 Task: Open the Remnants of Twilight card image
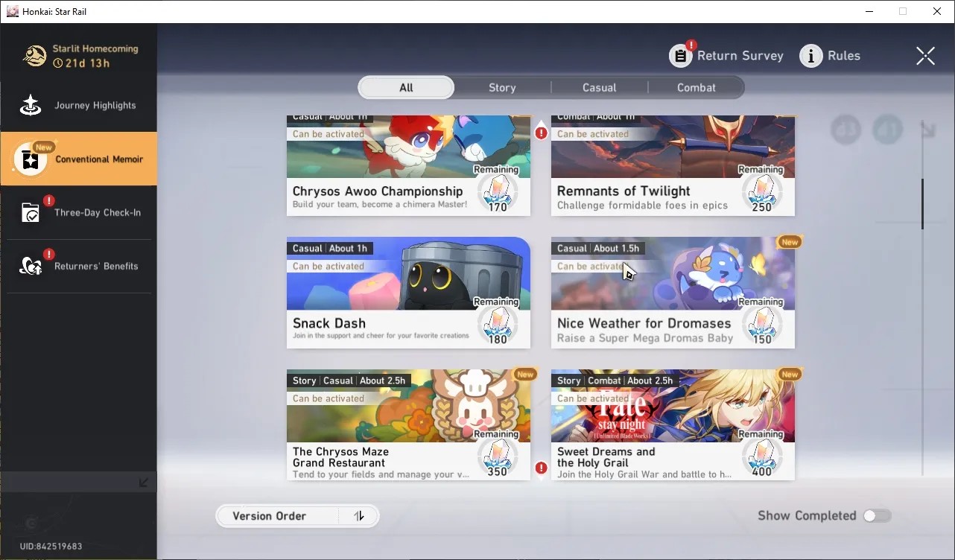point(673,147)
